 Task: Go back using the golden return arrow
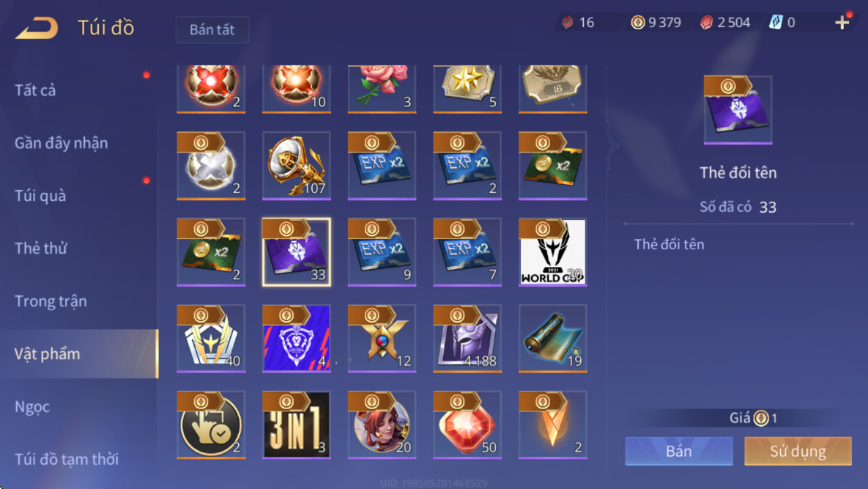tap(37, 28)
